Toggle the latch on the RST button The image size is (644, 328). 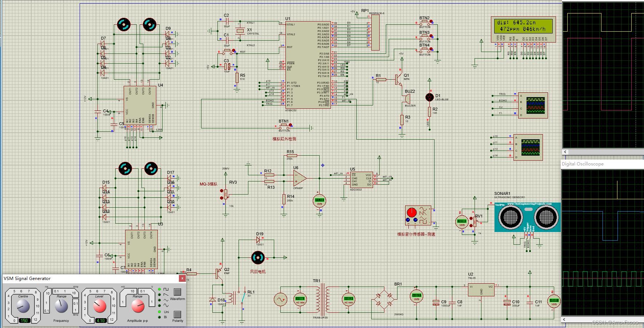click(234, 51)
